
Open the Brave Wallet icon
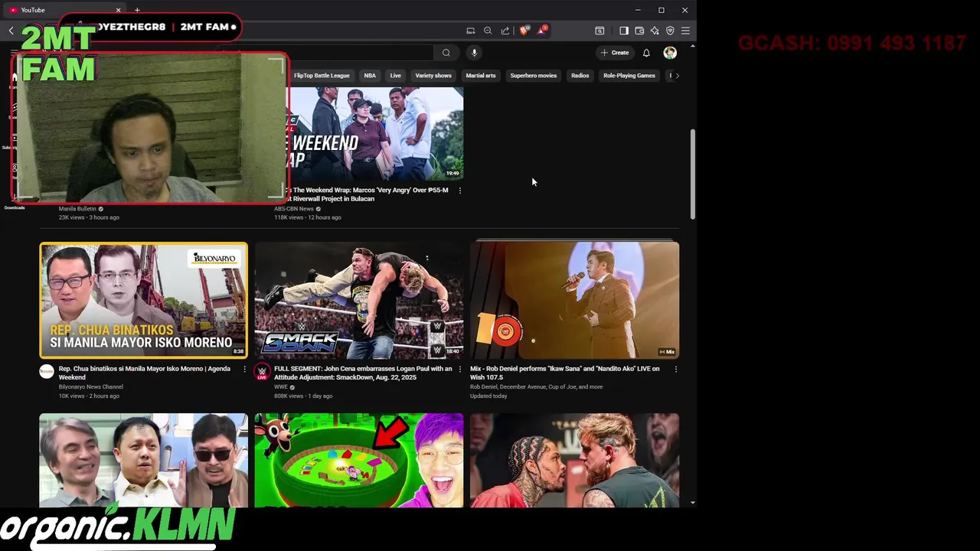(639, 31)
